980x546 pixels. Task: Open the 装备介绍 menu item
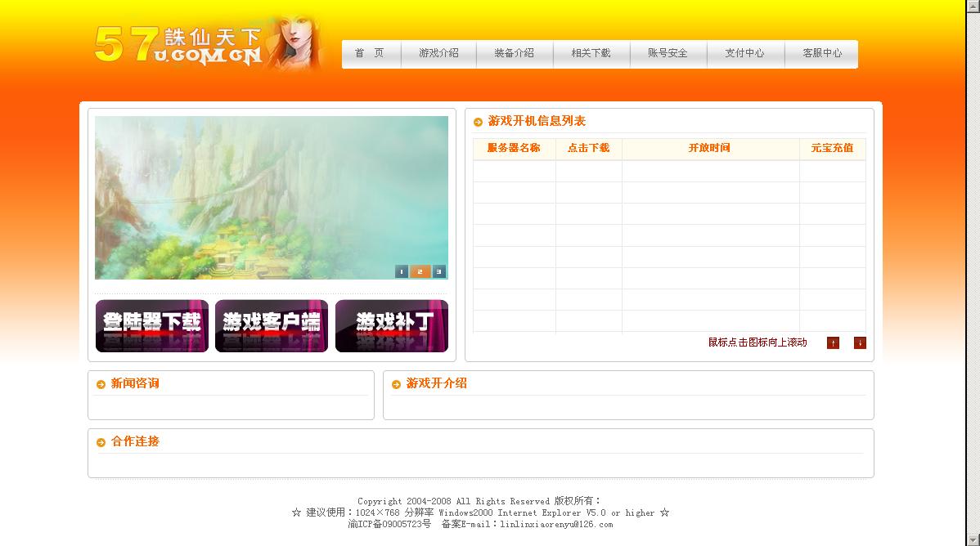pos(514,53)
